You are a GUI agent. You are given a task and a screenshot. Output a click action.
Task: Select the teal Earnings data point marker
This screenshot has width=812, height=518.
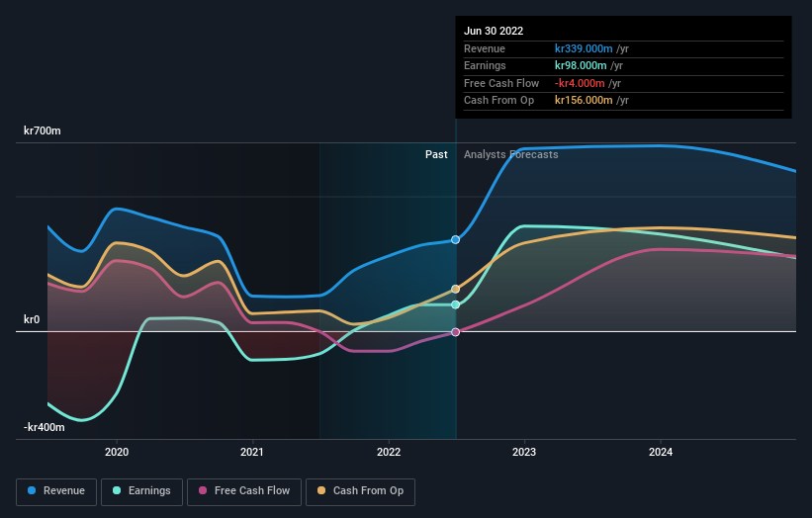pos(455,304)
